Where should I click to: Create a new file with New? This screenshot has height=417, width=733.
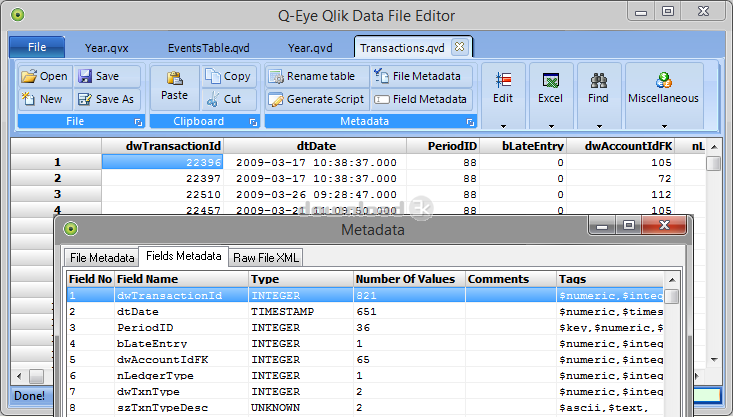(45, 99)
